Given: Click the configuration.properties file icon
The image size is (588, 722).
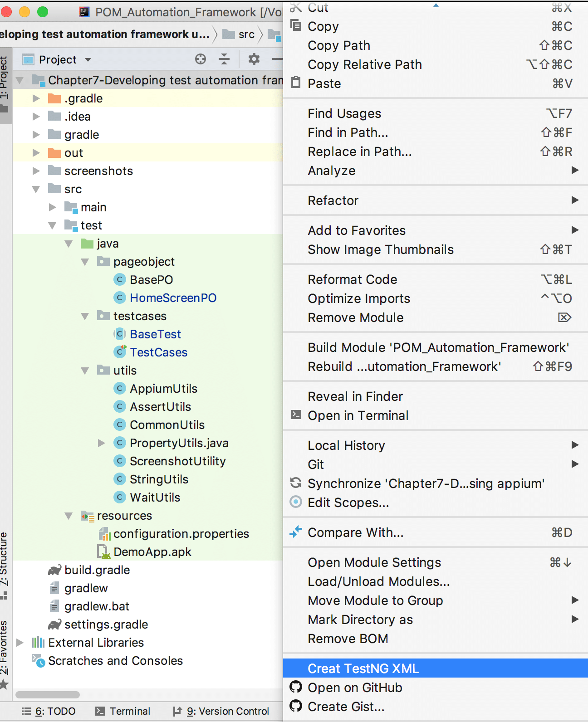Looking at the screenshot, I should point(104,534).
